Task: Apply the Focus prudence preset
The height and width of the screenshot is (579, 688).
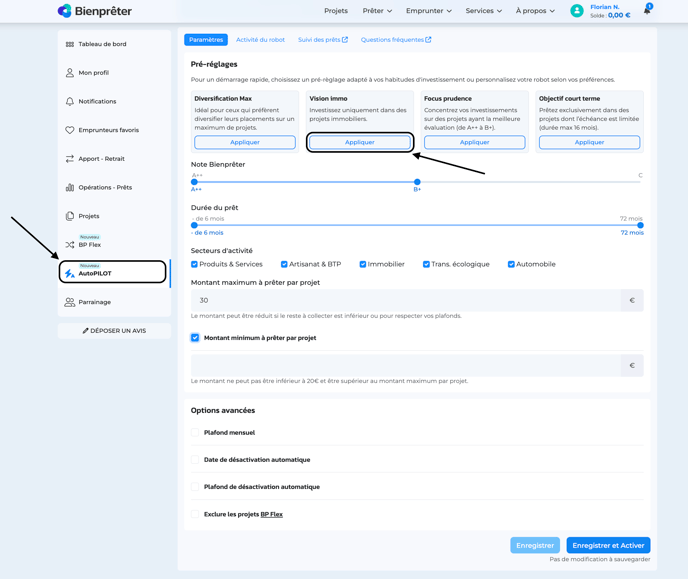Action: [474, 142]
